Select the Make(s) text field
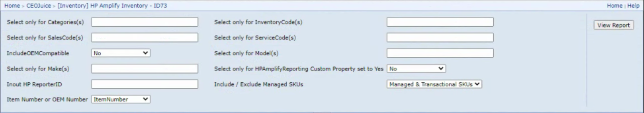 (x=144, y=69)
